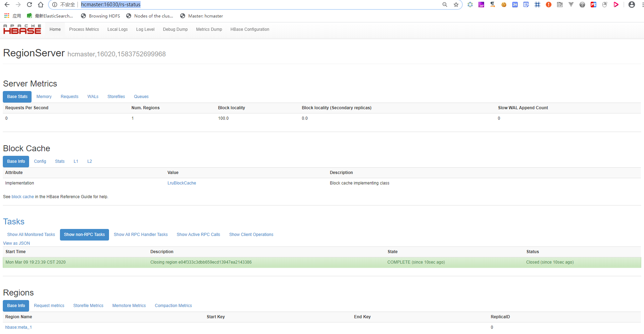Show All RPC Handler Tasks
This screenshot has width=644, height=334.
pos(141,235)
